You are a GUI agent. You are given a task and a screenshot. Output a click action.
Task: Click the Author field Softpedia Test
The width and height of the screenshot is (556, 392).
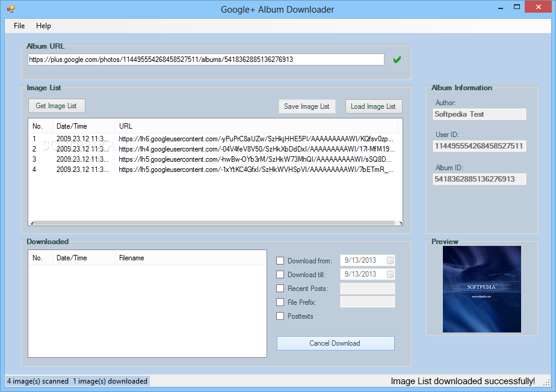480,114
